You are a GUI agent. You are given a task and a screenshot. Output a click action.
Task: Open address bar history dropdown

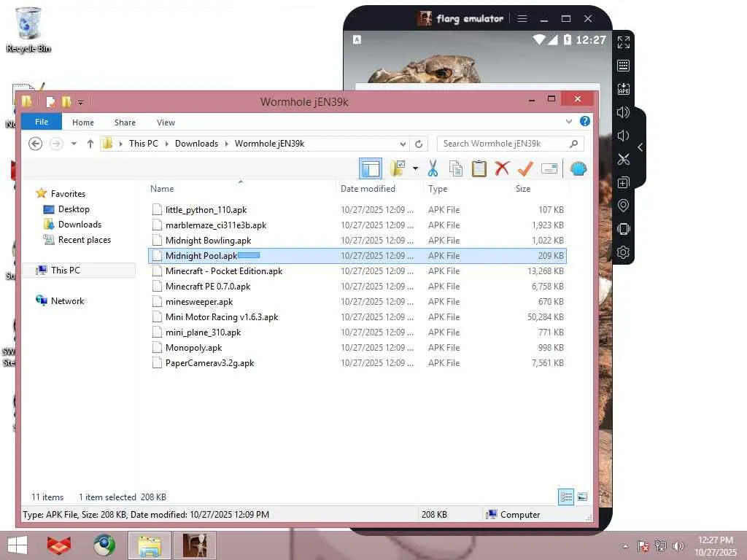[403, 144]
